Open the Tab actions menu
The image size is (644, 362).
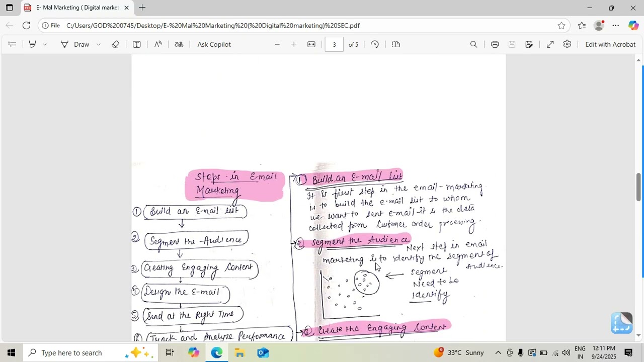point(9,8)
